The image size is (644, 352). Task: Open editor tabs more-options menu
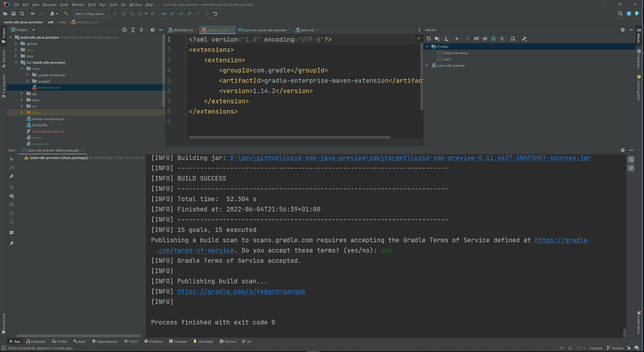pyautogui.click(x=419, y=30)
